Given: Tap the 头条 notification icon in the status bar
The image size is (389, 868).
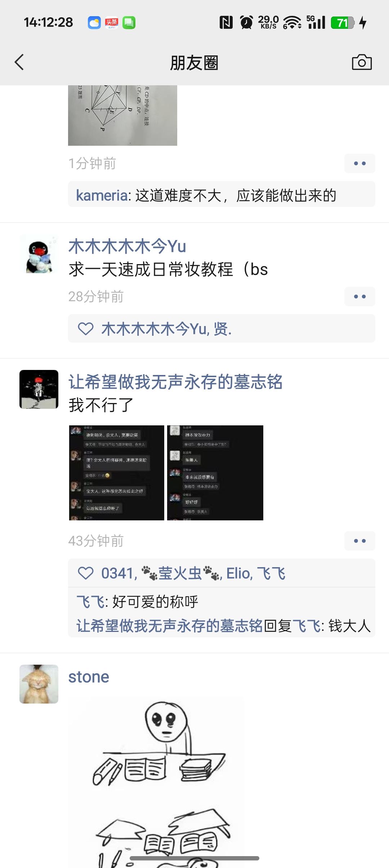Looking at the screenshot, I should point(112,23).
